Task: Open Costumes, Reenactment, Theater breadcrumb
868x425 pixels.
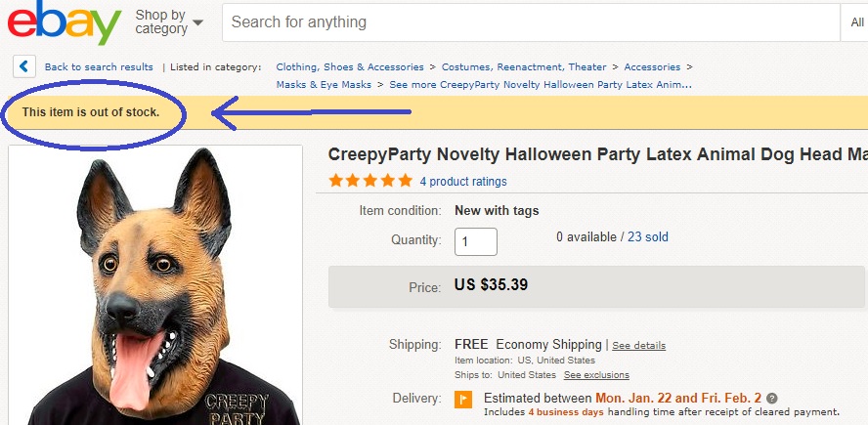Action: [x=524, y=67]
